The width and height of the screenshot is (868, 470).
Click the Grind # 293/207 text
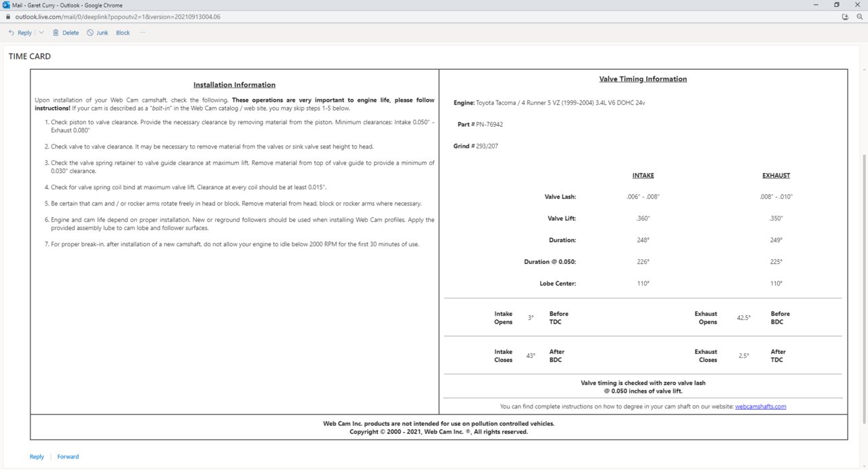[x=476, y=146]
